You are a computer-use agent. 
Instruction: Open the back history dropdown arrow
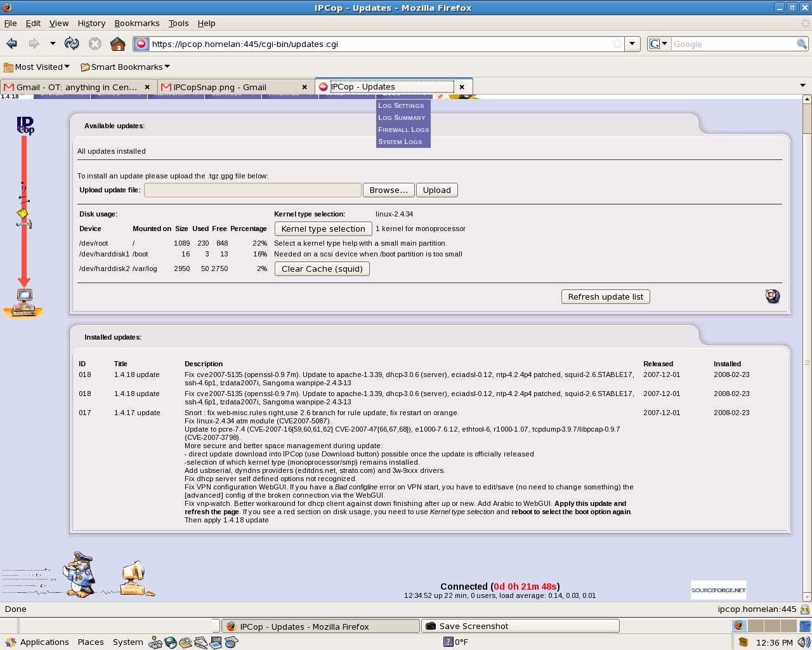pos(53,44)
